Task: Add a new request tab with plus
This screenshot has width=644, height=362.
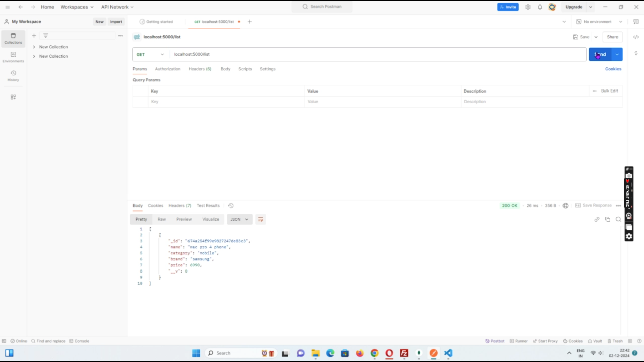Action: pos(250,22)
